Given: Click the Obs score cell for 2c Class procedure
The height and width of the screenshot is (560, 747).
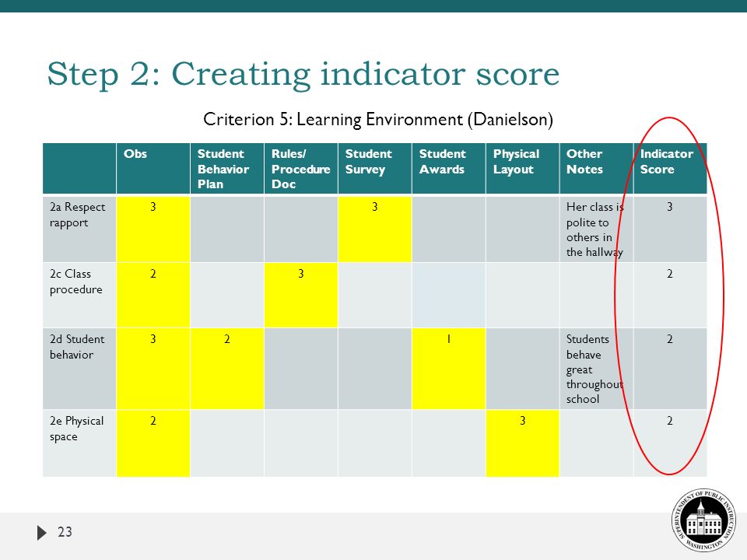Looking at the screenshot, I should (x=153, y=296).
